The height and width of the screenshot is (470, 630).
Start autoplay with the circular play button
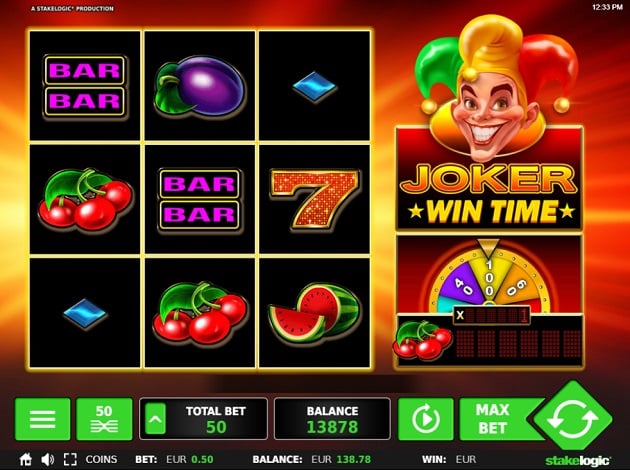[x=425, y=419]
